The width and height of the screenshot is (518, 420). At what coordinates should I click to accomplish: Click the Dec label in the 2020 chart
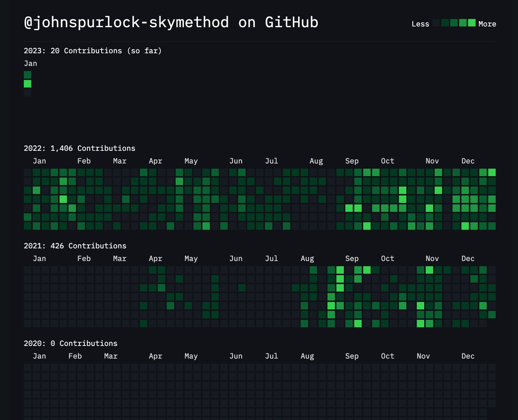(468, 356)
